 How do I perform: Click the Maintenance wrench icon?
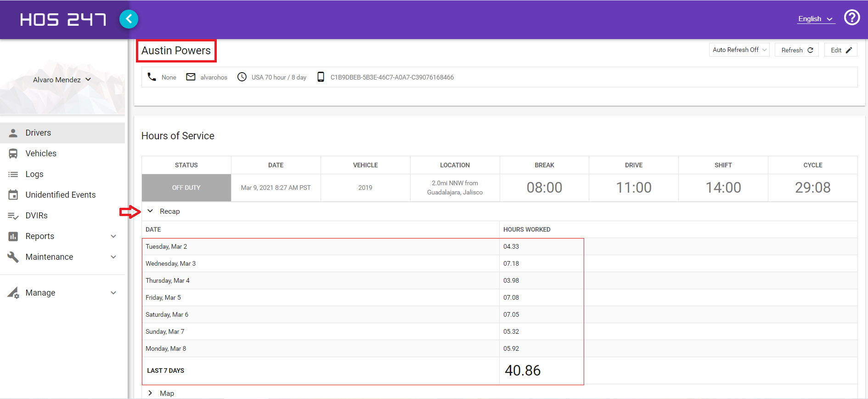click(x=13, y=257)
